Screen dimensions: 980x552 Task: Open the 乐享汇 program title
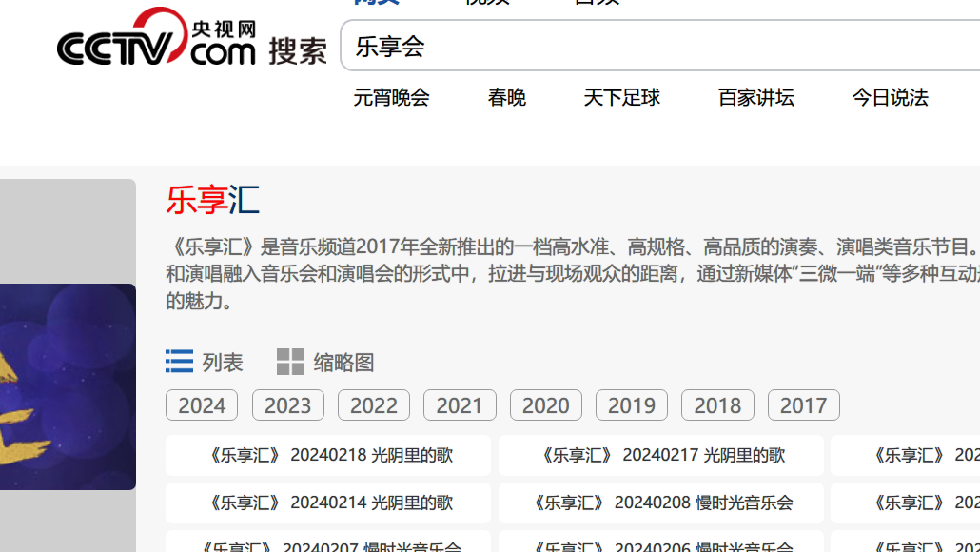tap(212, 200)
